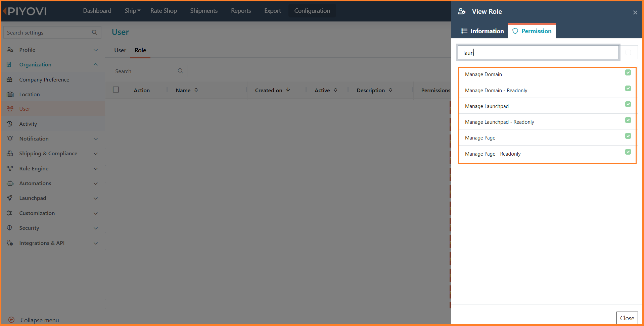Image resolution: width=644 pixels, height=326 pixels.
Task: Click the Activity history icon
Action: pos(10,124)
